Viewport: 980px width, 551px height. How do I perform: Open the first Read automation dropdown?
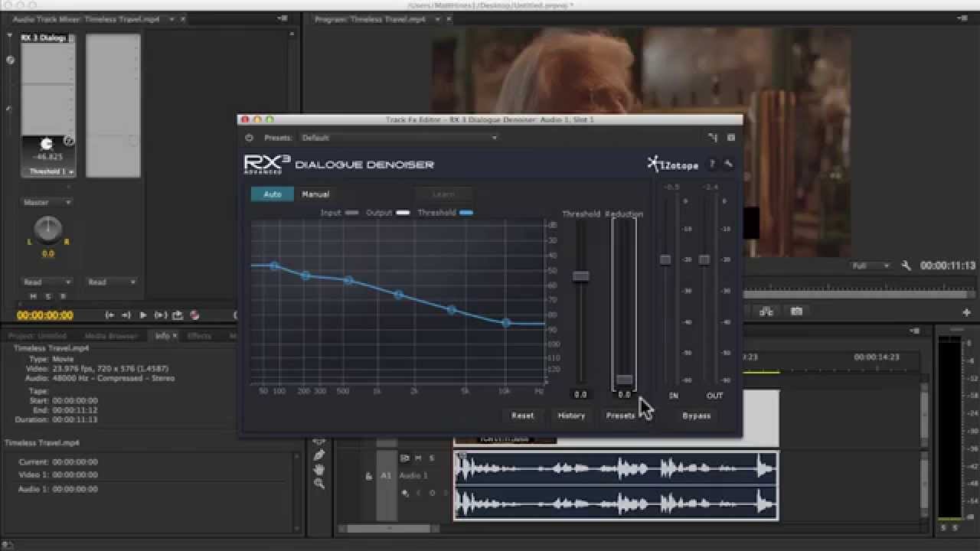(x=47, y=282)
